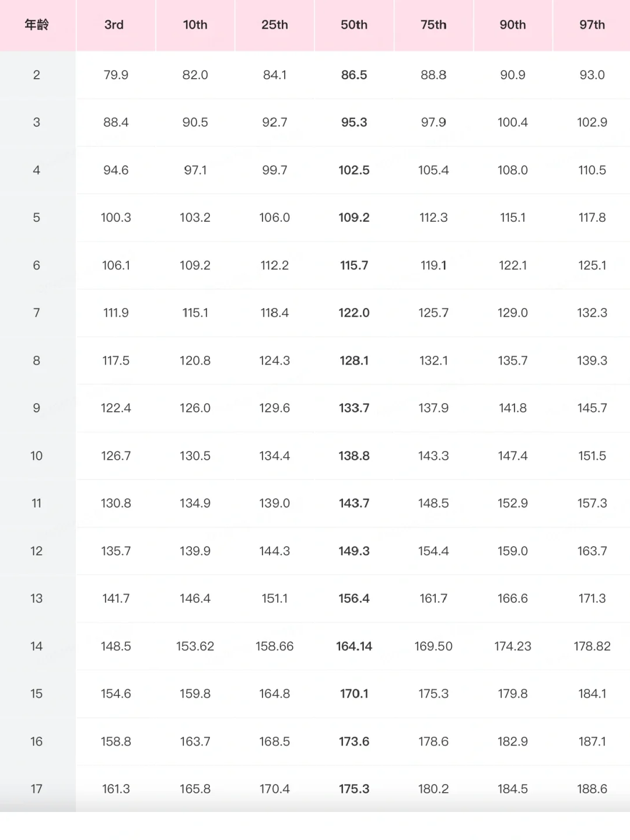The height and width of the screenshot is (840, 630).
Task: Select the 50th percentile column header
Action: click(354, 25)
